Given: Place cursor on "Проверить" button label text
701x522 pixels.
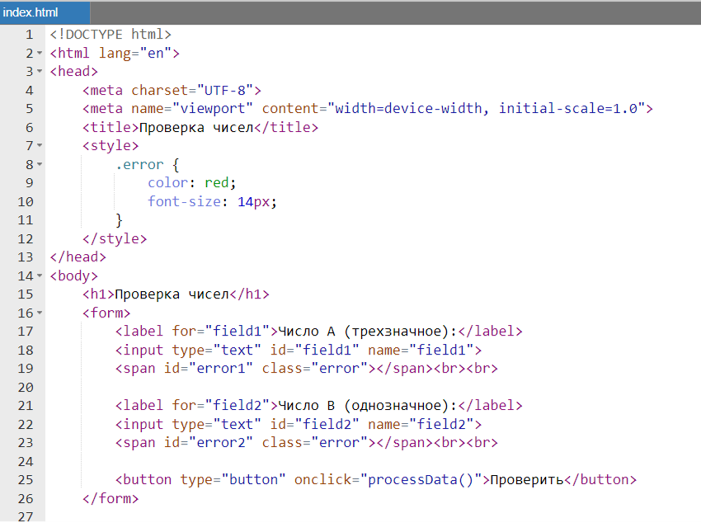Looking at the screenshot, I should pyautogui.click(x=524, y=480).
